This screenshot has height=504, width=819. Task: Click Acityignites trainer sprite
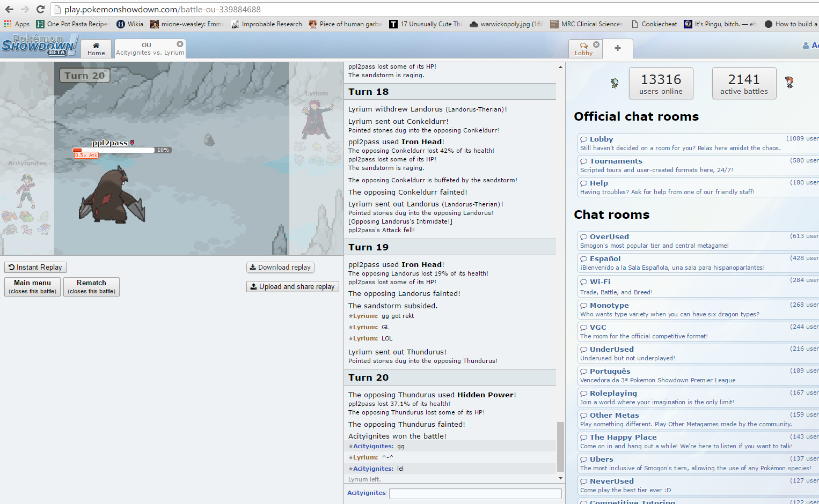tap(25, 191)
